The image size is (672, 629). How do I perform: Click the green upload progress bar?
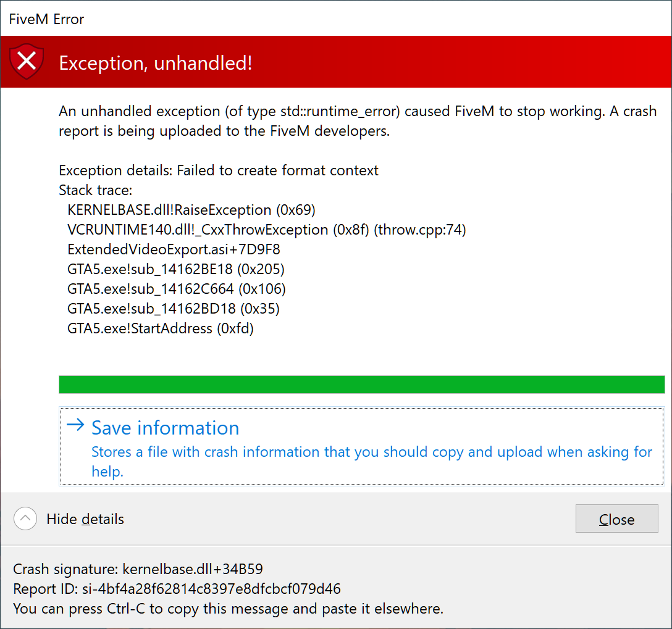[x=361, y=384]
